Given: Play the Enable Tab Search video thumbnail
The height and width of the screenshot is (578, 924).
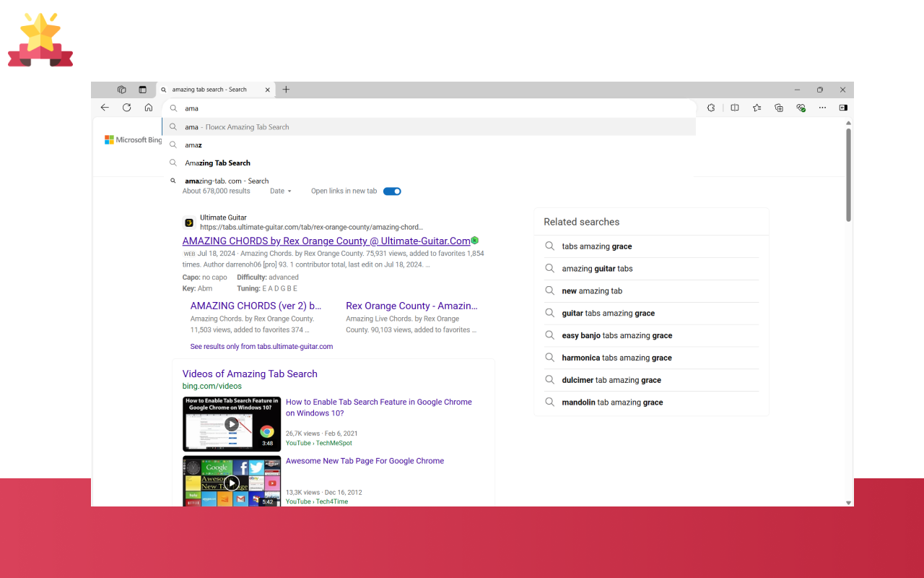Looking at the screenshot, I should click(x=232, y=424).
